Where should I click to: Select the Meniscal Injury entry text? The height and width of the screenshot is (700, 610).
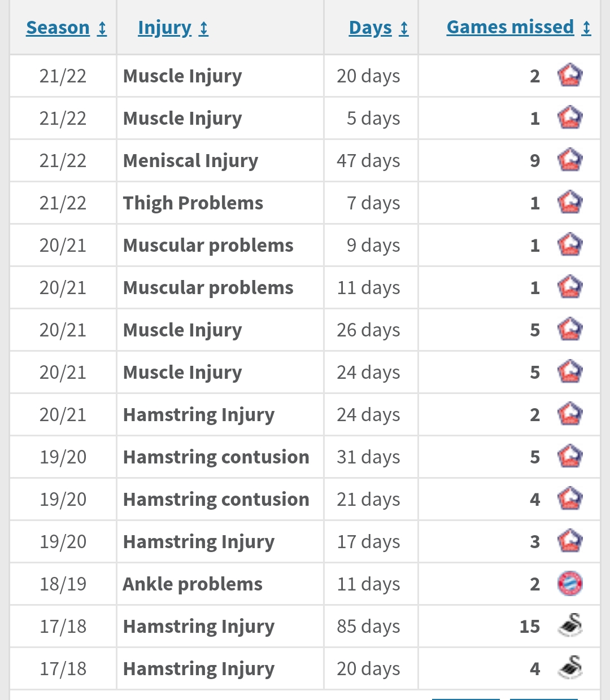[x=190, y=161]
